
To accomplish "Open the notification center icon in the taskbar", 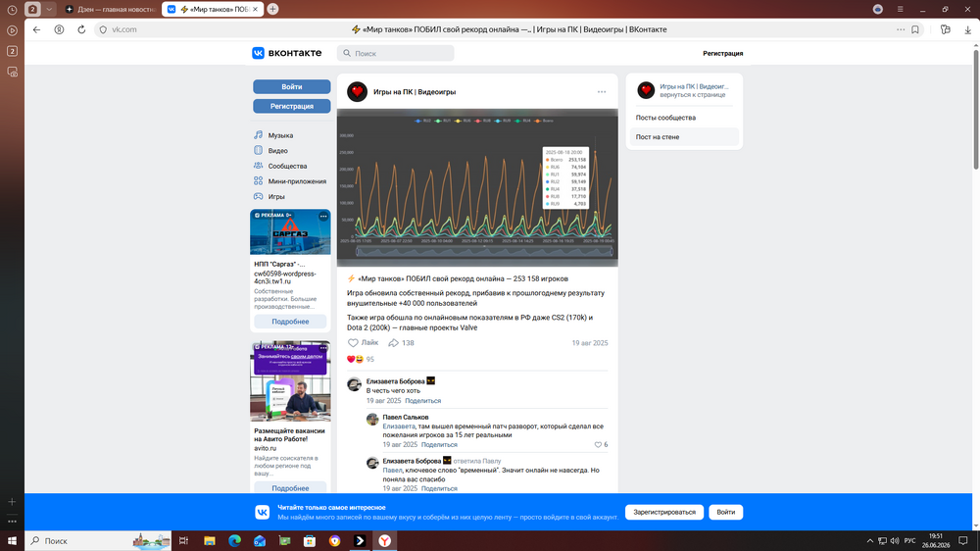I will coord(963,540).
